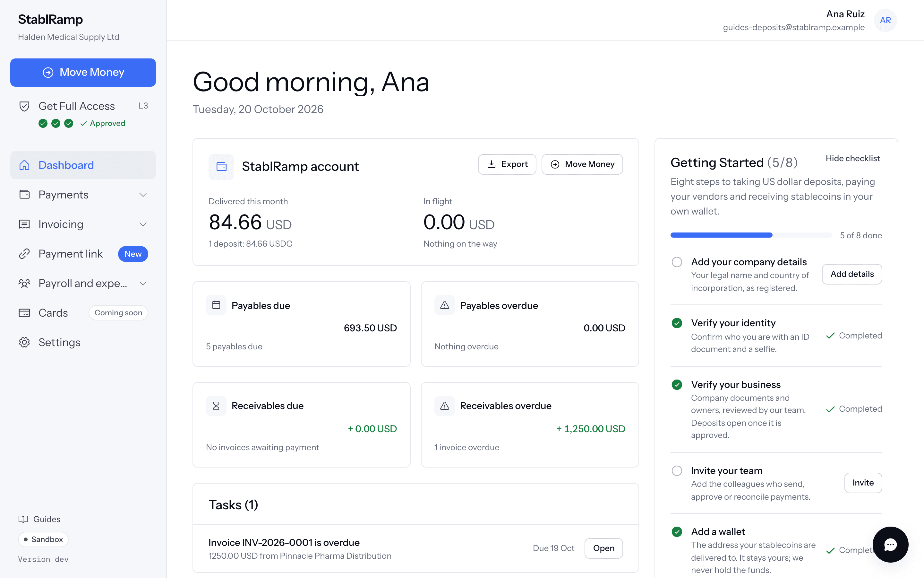The width and height of the screenshot is (924, 578).
Task: Click the Payments wallet icon in sidebar
Action: [24, 195]
